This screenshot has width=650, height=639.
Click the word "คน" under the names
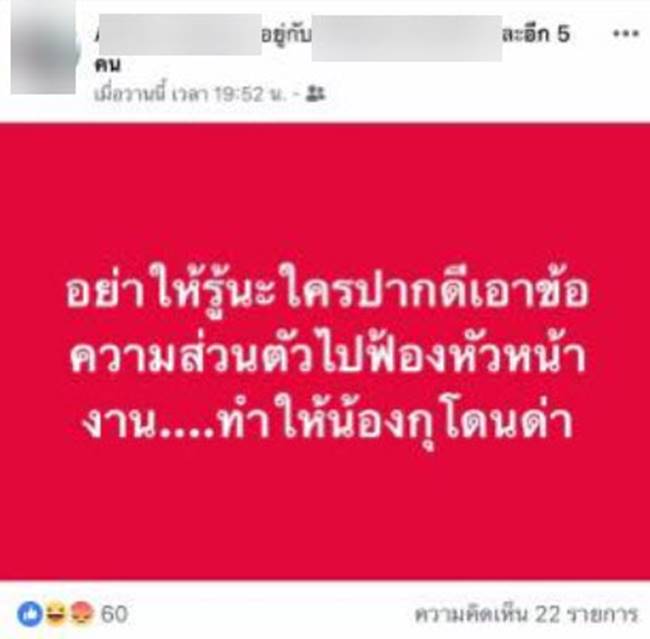pyautogui.click(x=108, y=66)
